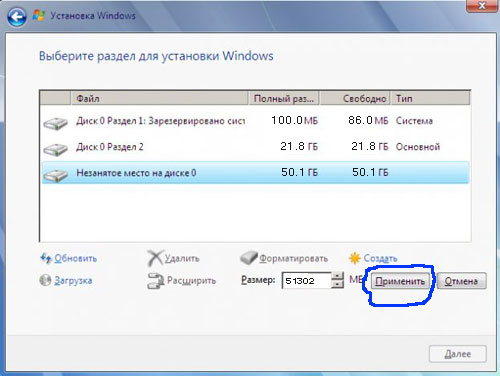Click the extend icon beside Расширить
This screenshot has width=500, height=376.
[156, 281]
